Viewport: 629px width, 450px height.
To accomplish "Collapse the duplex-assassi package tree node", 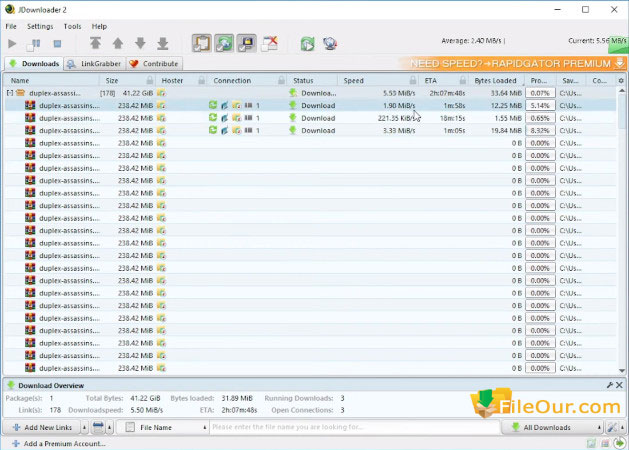I will [x=10, y=93].
